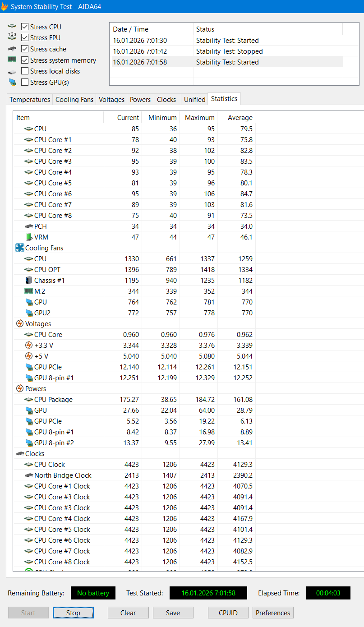Uncheck Stress system memory option
Viewport: 364px width, 627px height.
(x=25, y=60)
